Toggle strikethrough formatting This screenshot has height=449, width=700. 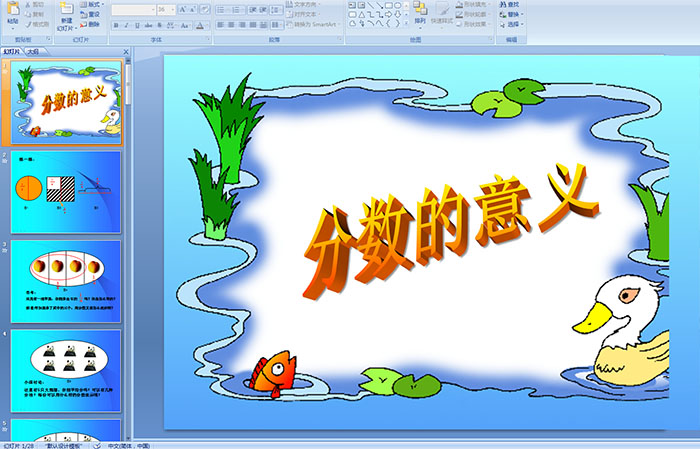148,25
